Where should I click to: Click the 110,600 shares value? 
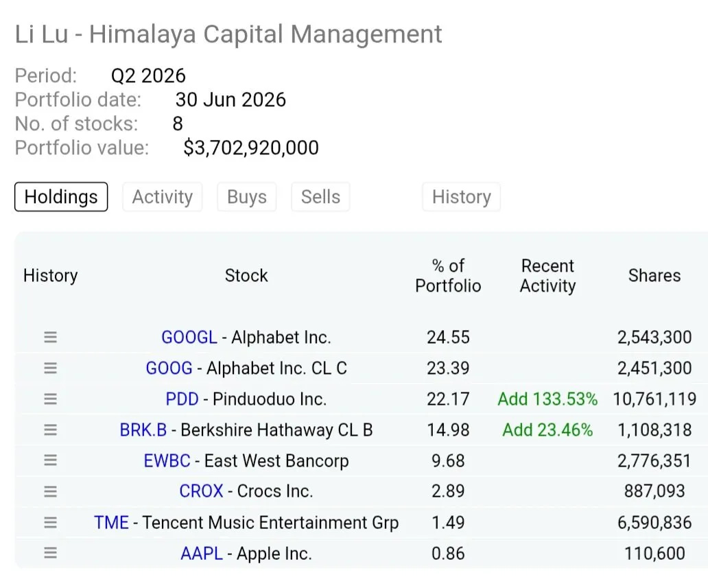pos(654,554)
